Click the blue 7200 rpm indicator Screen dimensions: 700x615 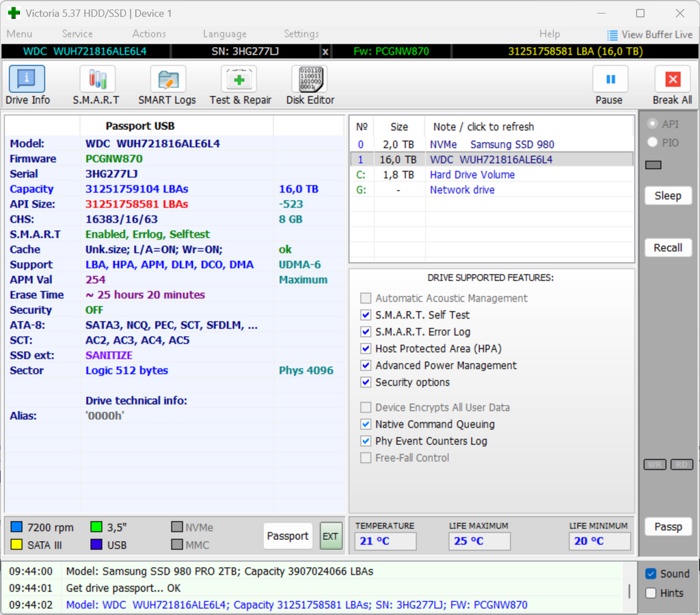[x=16, y=527]
